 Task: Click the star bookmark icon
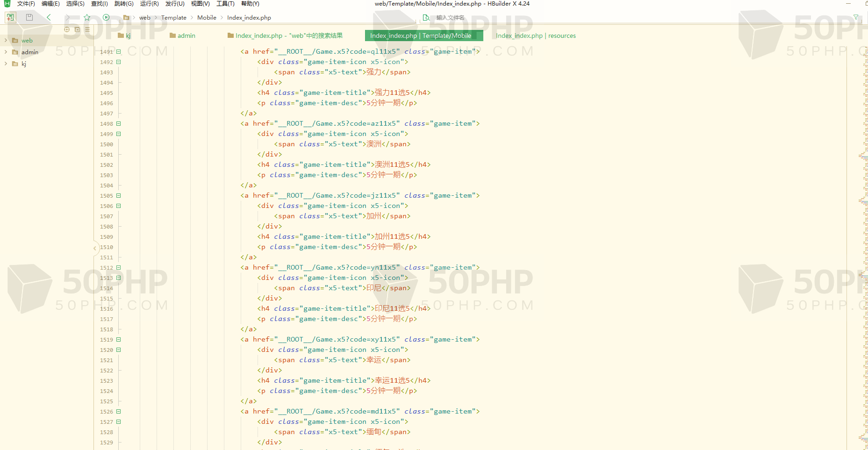87,17
